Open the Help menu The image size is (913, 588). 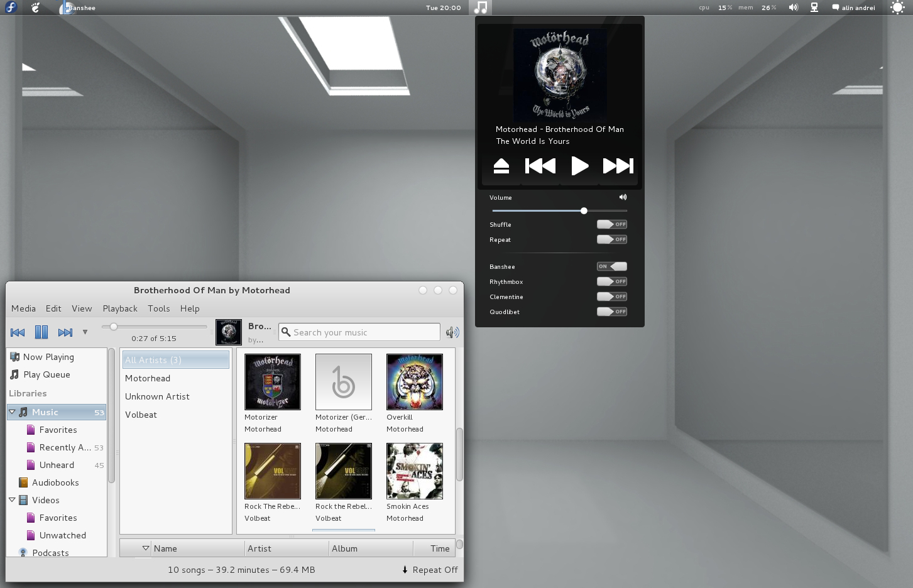[190, 308]
